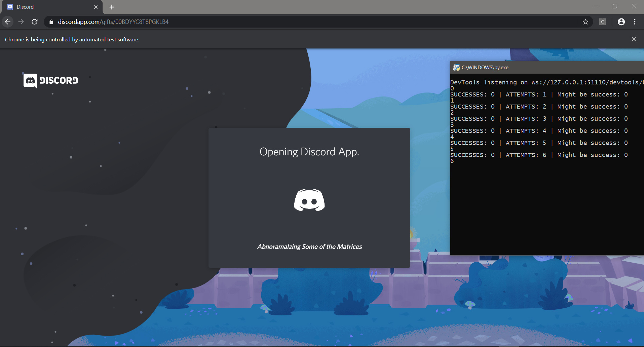Screen dimensions: 644x347
Task: Go back to the previous page
Action: click(8, 22)
